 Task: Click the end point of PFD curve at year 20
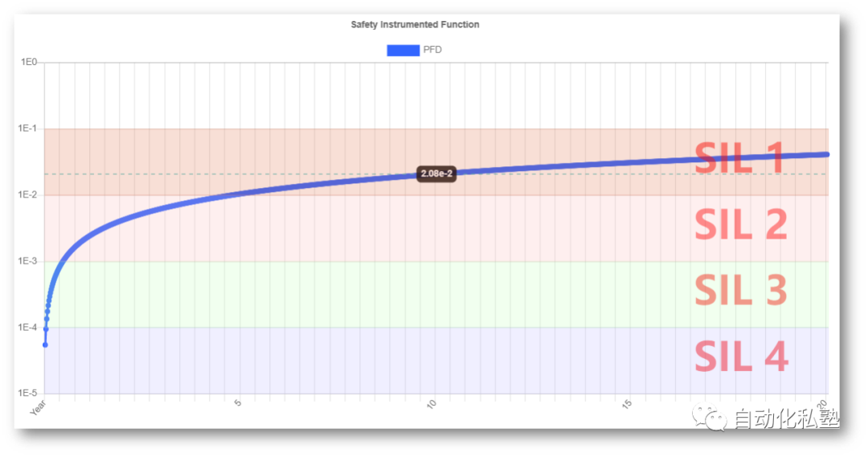click(x=827, y=154)
